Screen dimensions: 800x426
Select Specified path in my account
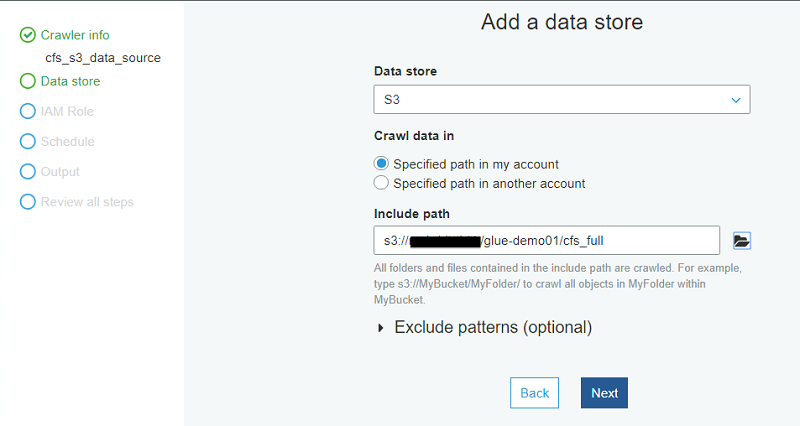click(x=381, y=164)
